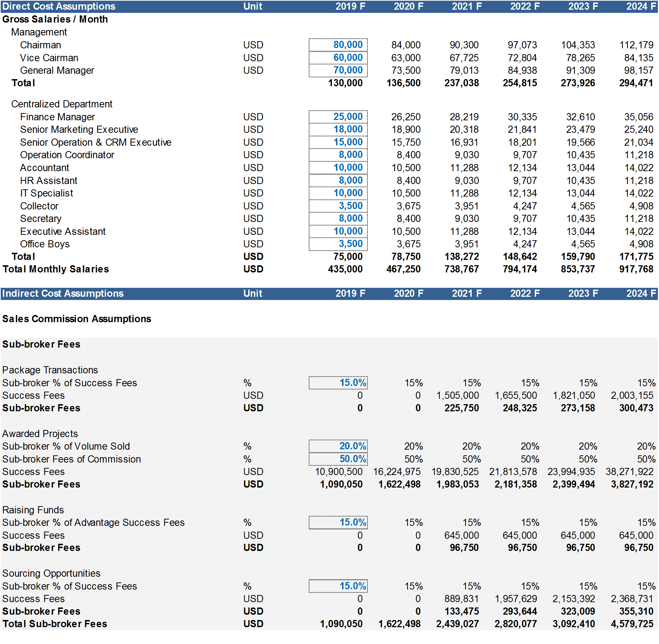The image size is (659, 644).
Task: Select Sub-broker % of Volume Sold 20.0% input
Action: [x=338, y=446]
